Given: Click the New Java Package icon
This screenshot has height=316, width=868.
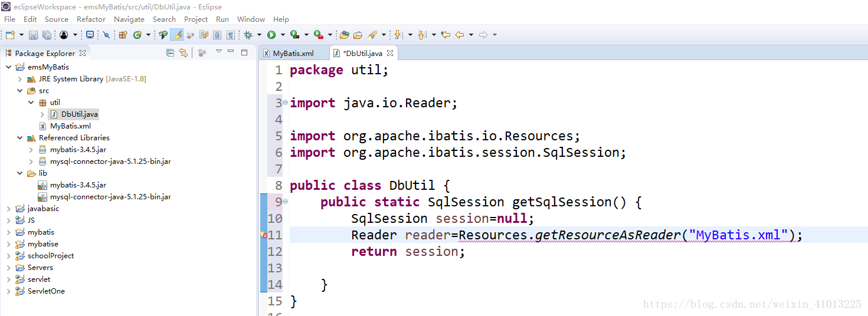Looking at the screenshot, I should click(123, 35).
